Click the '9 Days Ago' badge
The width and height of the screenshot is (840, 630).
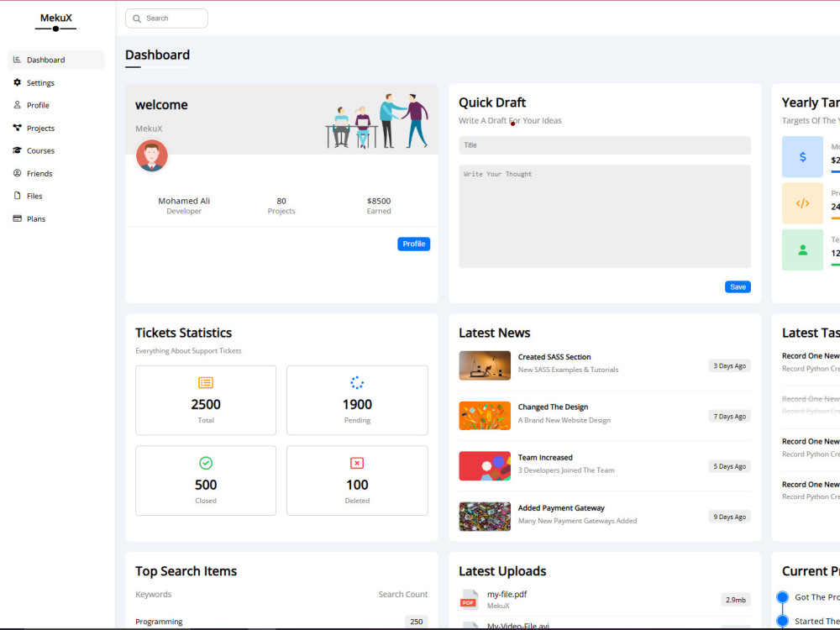pos(730,517)
